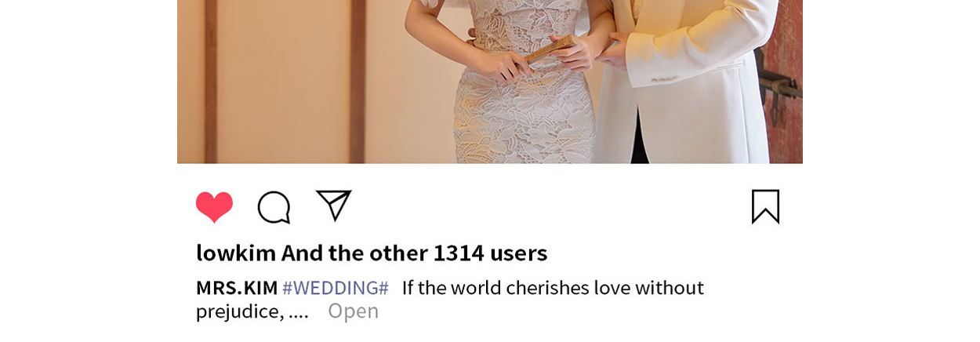
Task: Click the caption text about cherishing love
Action: tap(553, 288)
